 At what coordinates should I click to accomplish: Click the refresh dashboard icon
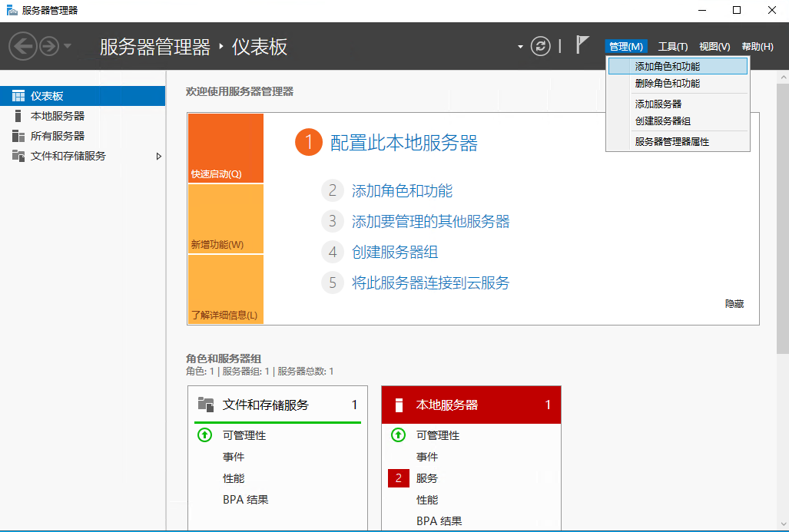[x=541, y=47]
